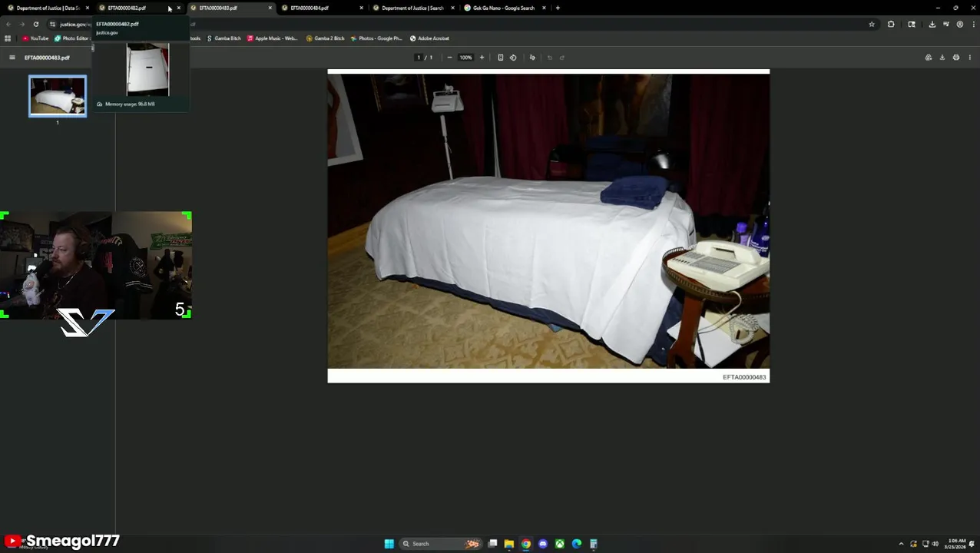The height and width of the screenshot is (553, 980).
Task: Open the Photos - Google bookmark
Action: click(376, 38)
